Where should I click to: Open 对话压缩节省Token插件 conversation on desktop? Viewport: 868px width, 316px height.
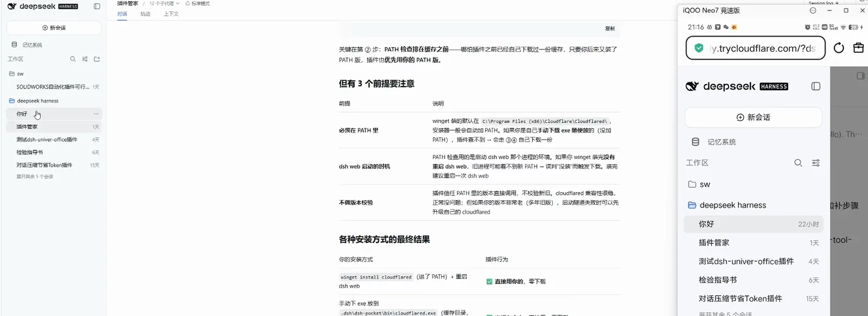(x=54, y=165)
